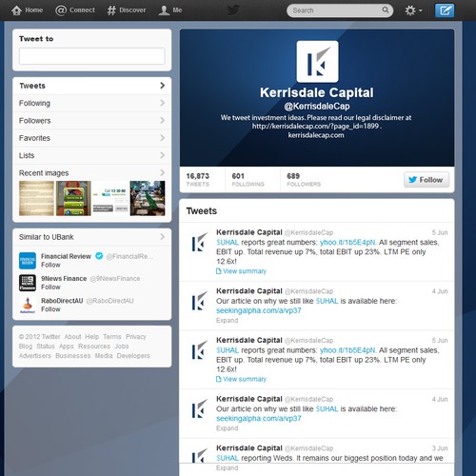This screenshot has height=476, width=476.
Task: Open seekingalpha link in first 4 Jun tweet
Action: pyautogui.click(x=259, y=310)
